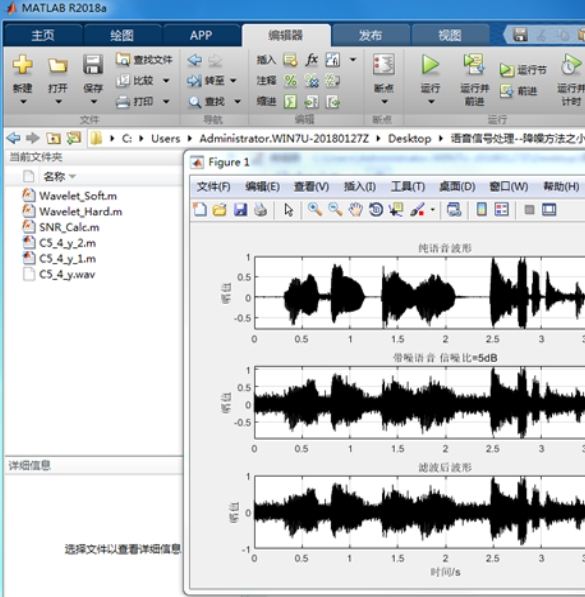Viewport: 585px width, 597px height.
Task: Click Figure 1 save figure icon
Action: pyautogui.click(x=240, y=209)
